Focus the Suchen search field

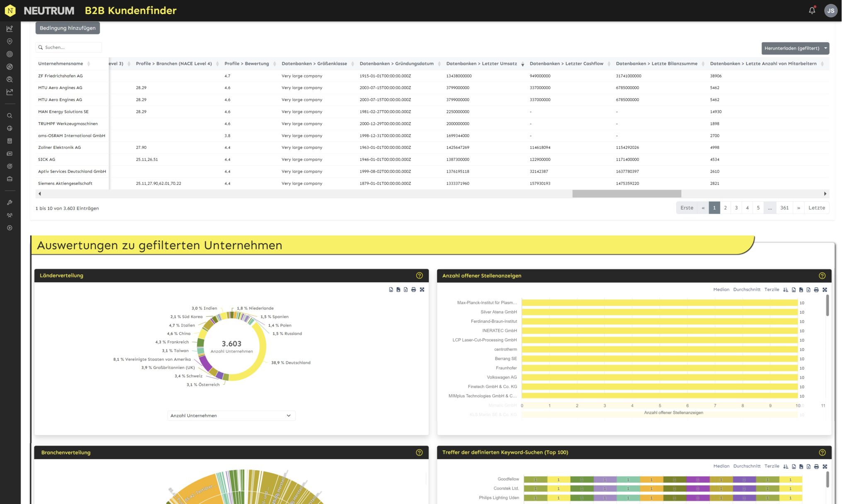coord(69,48)
